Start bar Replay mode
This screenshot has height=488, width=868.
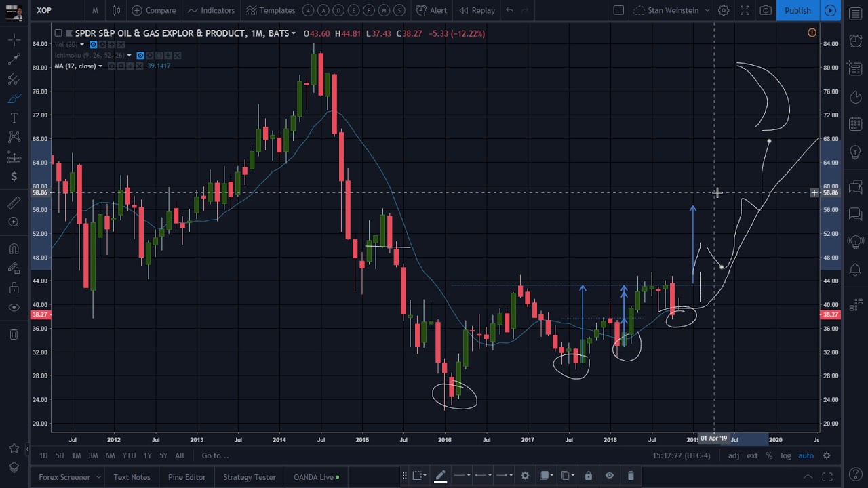tap(477, 10)
